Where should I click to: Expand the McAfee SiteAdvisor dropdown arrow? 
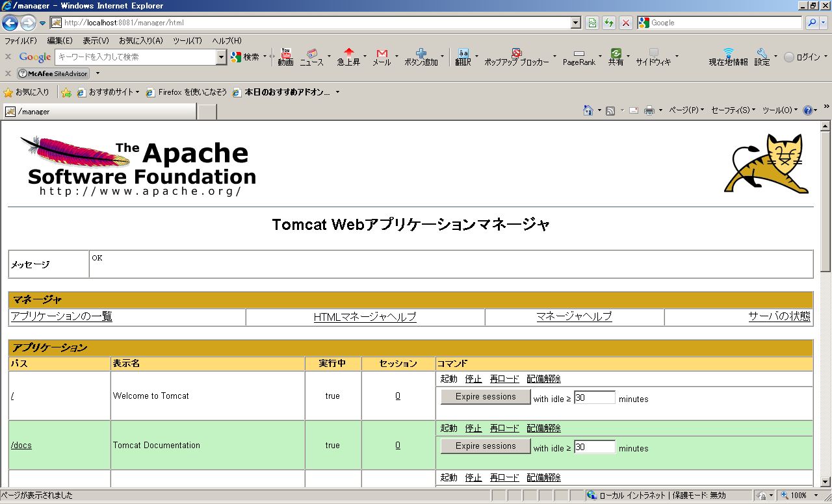tap(97, 73)
